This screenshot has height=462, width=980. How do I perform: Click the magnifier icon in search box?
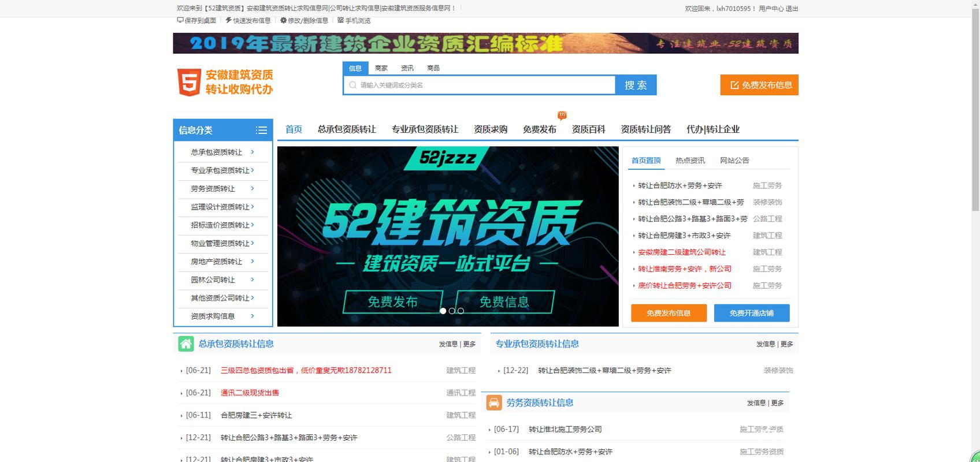[352, 85]
